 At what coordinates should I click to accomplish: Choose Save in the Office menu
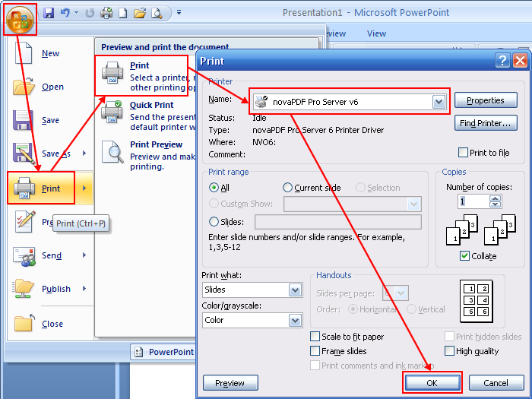click(50, 120)
